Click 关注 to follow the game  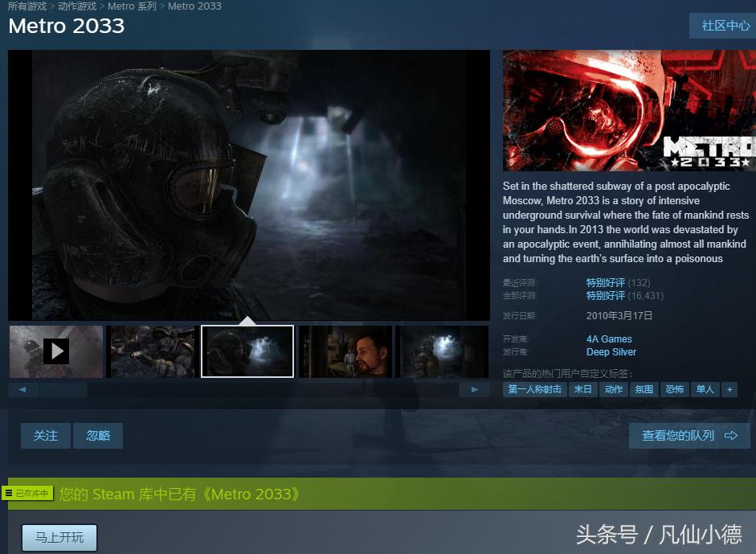click(x=45, y=435)
